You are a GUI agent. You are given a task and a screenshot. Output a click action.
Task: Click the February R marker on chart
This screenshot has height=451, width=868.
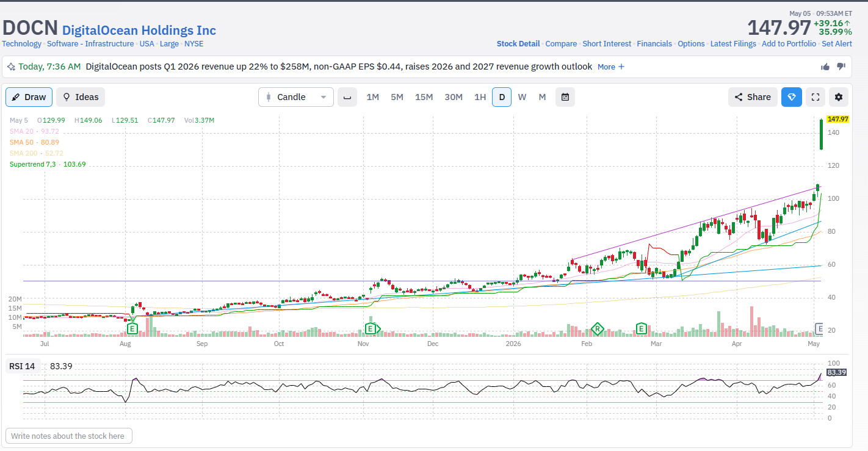[597, 329]
